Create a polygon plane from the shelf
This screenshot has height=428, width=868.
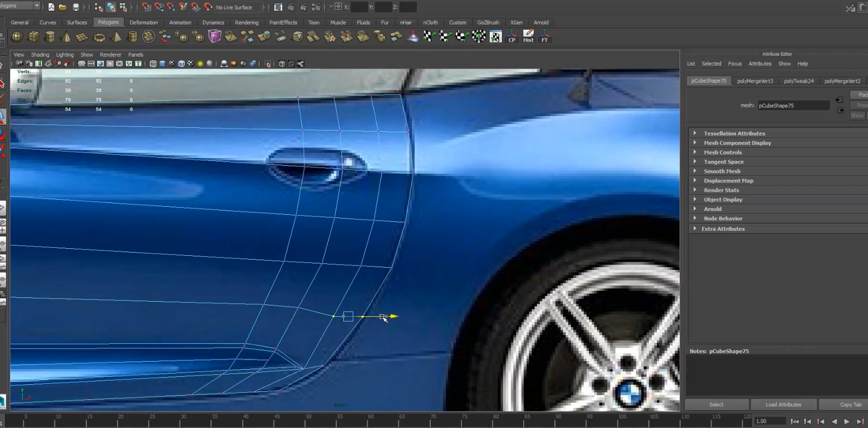tap(82, 37)
